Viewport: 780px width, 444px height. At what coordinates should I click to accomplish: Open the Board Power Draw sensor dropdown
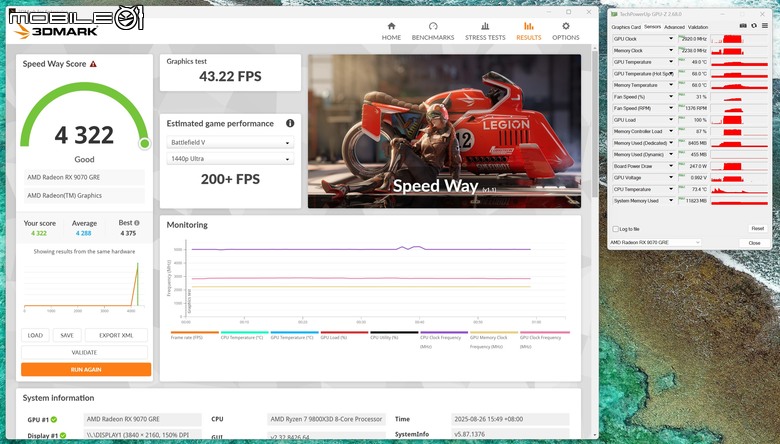pos(671,166)
